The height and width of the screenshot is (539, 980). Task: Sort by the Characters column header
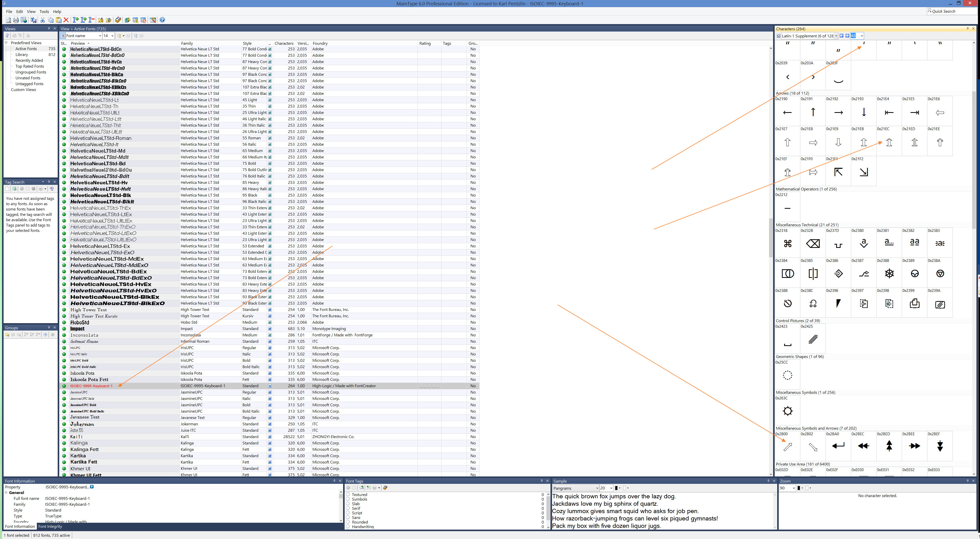pyautogui.click(x=284, y=43)
